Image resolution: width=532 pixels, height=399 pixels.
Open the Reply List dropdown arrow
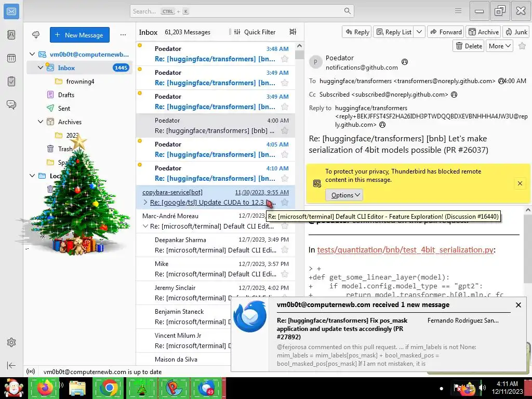click(419, 32)
